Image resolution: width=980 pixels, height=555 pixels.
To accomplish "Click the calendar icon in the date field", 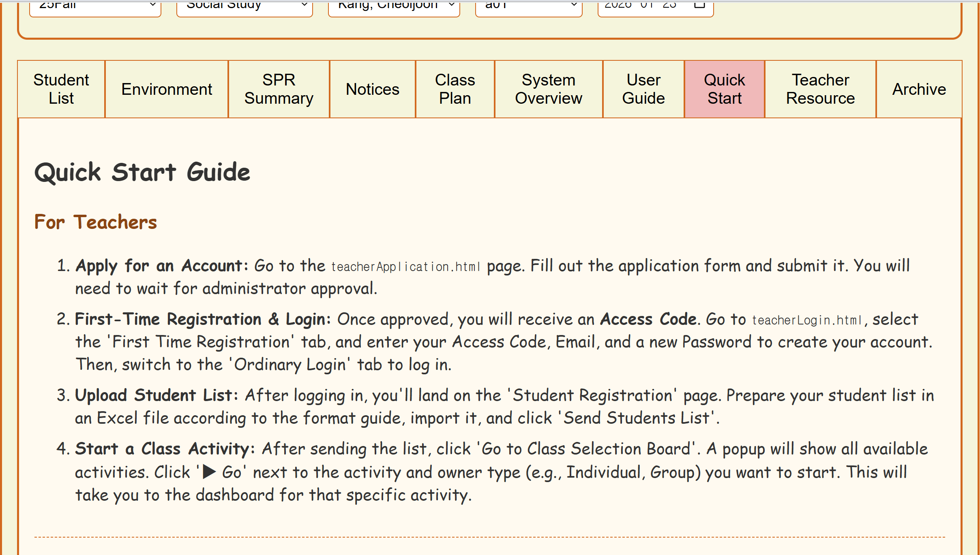I will click(700, 6).
